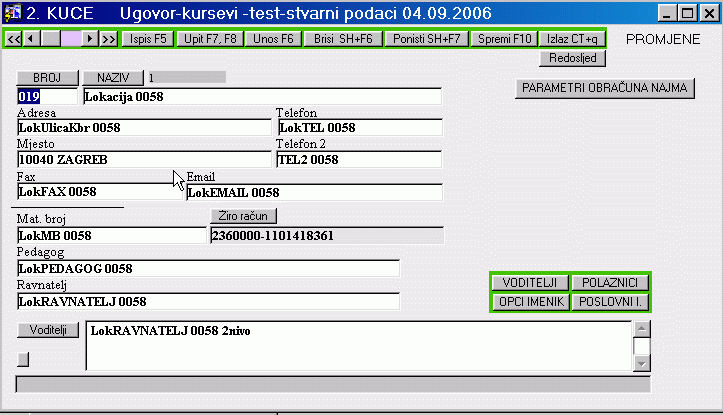Save with Spremi F10 button
This screenshot has width=723, height=415.
[x=504, y=39]
